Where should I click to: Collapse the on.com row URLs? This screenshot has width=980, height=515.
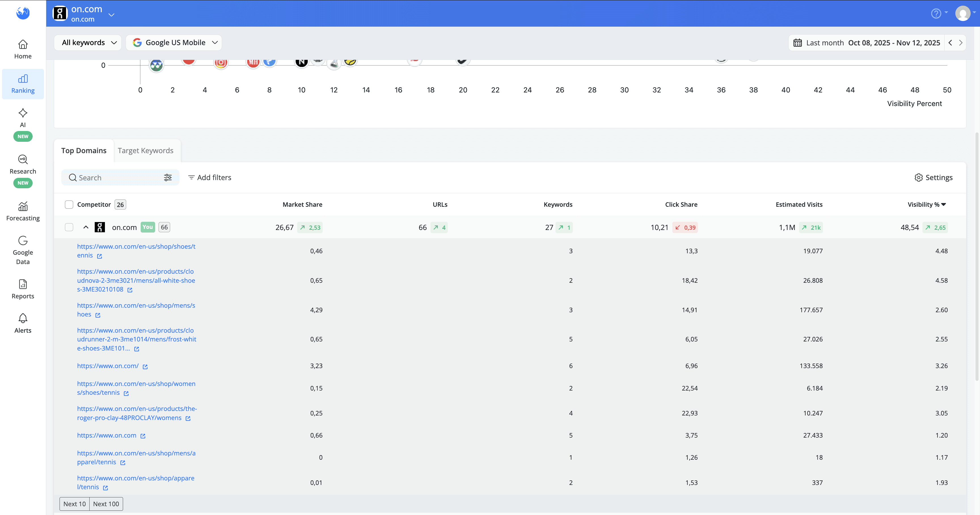(86, 227)
